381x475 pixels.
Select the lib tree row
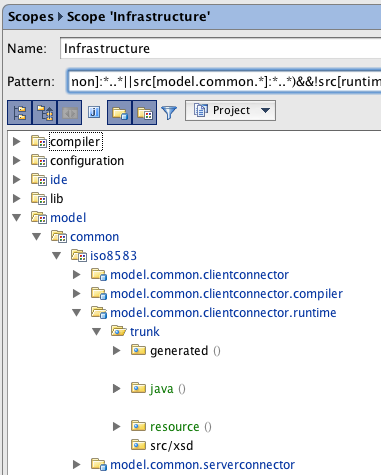pos(57,199)
